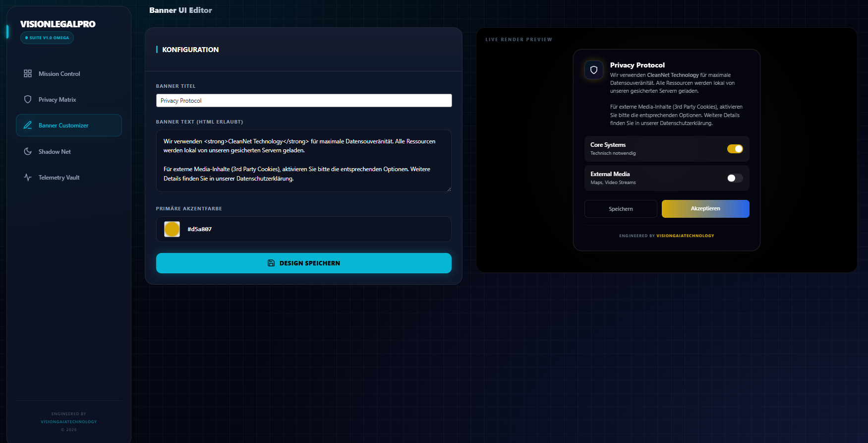Image resolution: width=868 pixels, height=443 pixels.
Task: Click the Akzeptieren gradient button
Action: pyautogui.click(x=705, y=209)
